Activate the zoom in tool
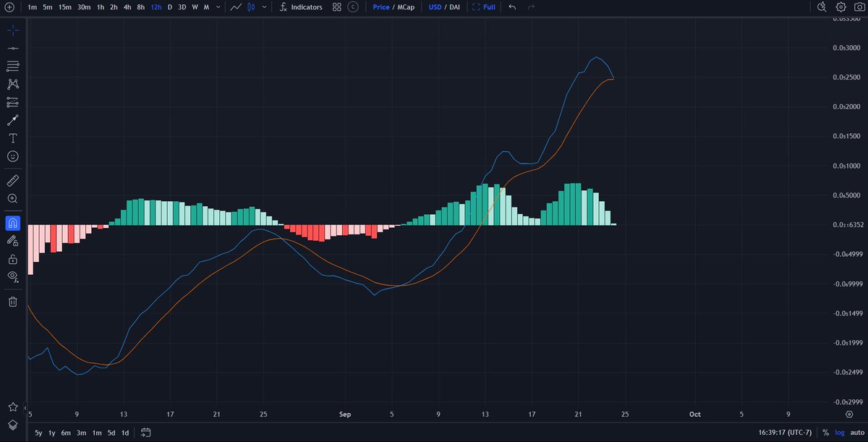This screenshot has width=868, height=442. click(x=13, y=198)
